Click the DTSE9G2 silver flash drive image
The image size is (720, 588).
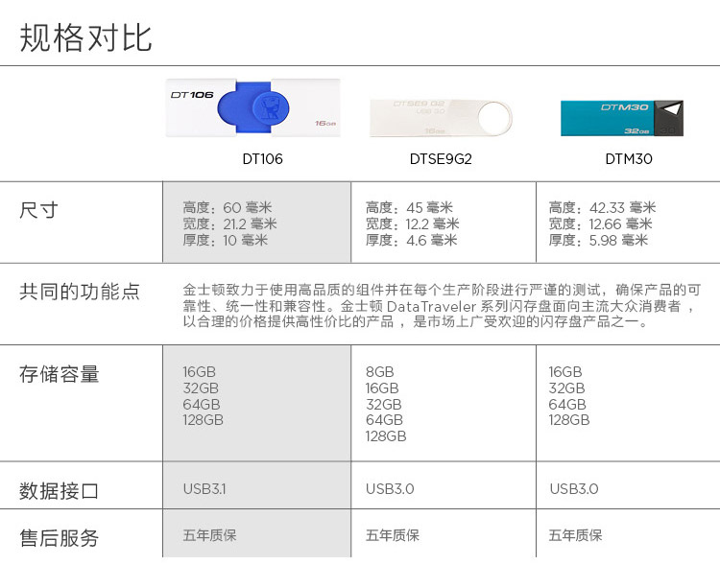441,118
